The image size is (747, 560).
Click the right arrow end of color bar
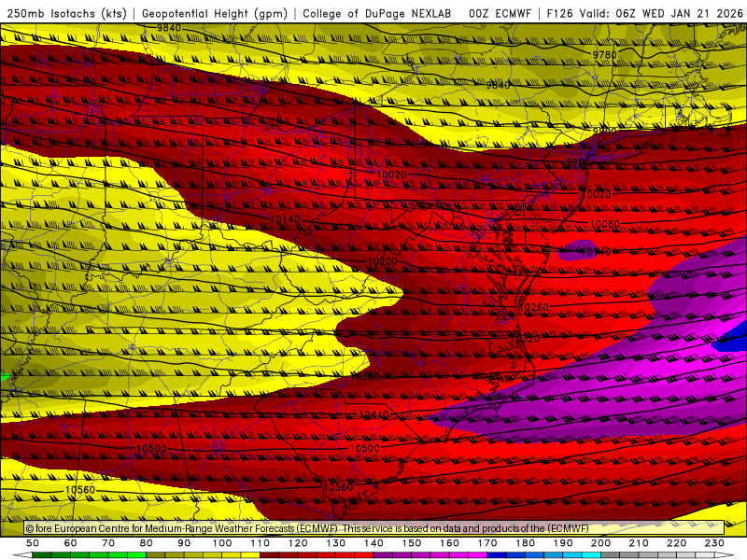[725, 554]
